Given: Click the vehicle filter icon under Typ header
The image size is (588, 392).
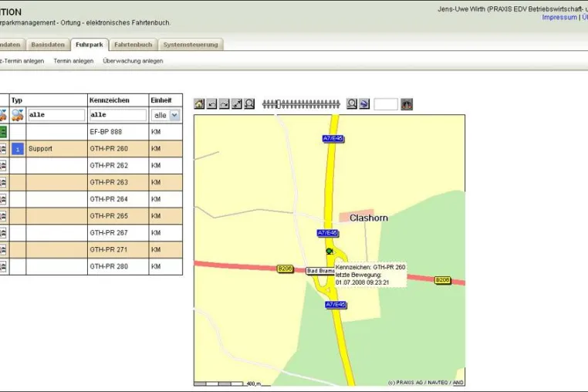Looking at the screenshot, I should pyautogui.click(x=18, y=115).
